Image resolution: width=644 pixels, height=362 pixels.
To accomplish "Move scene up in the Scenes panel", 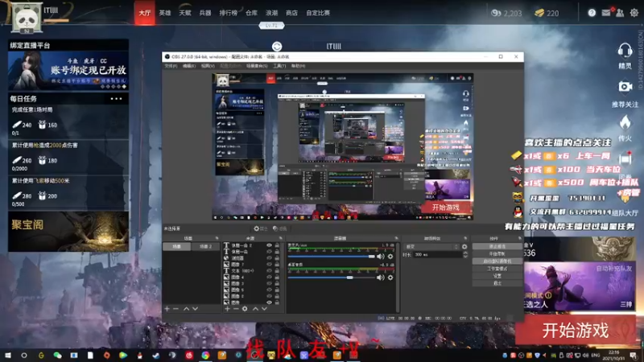I will tap(186, 309).
